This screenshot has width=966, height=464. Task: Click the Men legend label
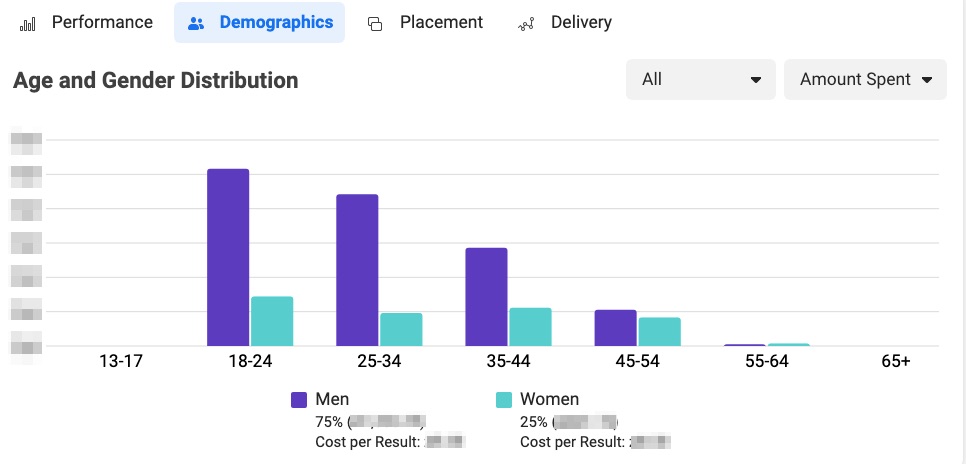(x=332, y=400)
